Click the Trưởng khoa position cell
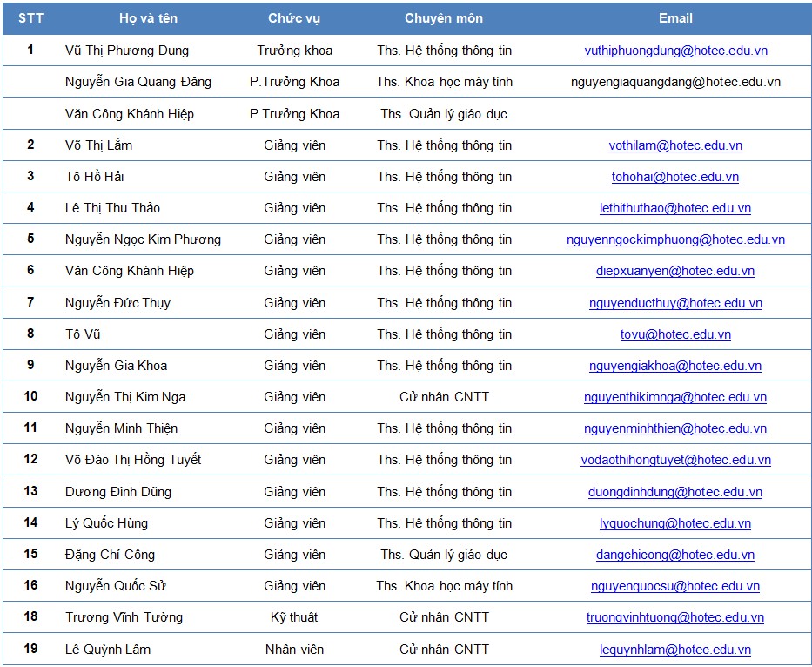812x667 pixels. [x=295, y=51]
